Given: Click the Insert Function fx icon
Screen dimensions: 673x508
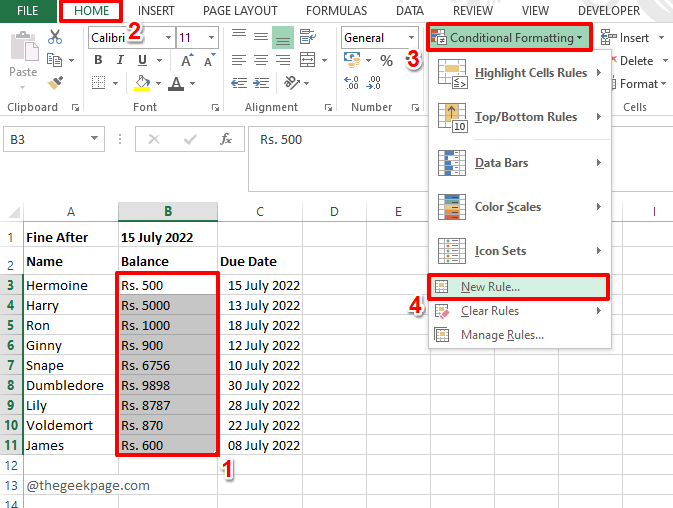Looking at the screenshot, I should pos(226,139).
